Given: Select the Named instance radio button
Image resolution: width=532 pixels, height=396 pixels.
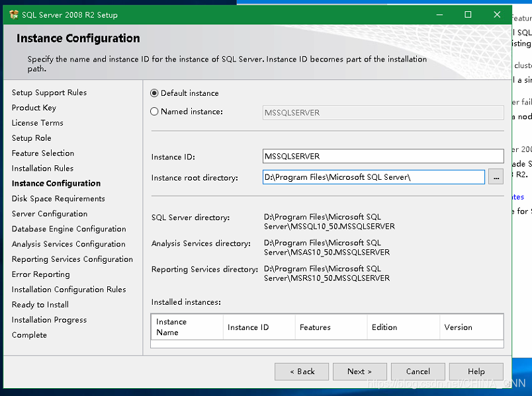Looking at the screenshot, I should (154, 112).
